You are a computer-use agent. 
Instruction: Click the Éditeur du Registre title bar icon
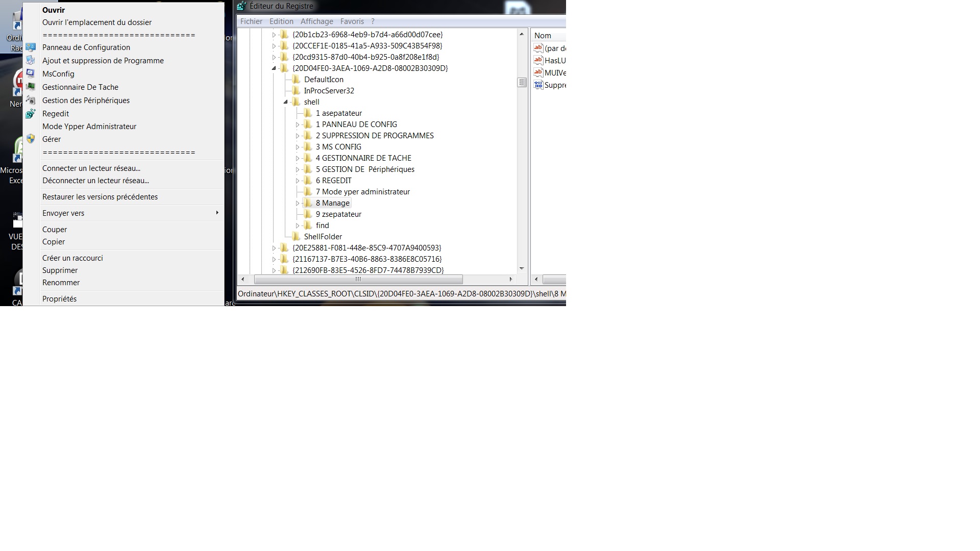(x=241, y=6)
